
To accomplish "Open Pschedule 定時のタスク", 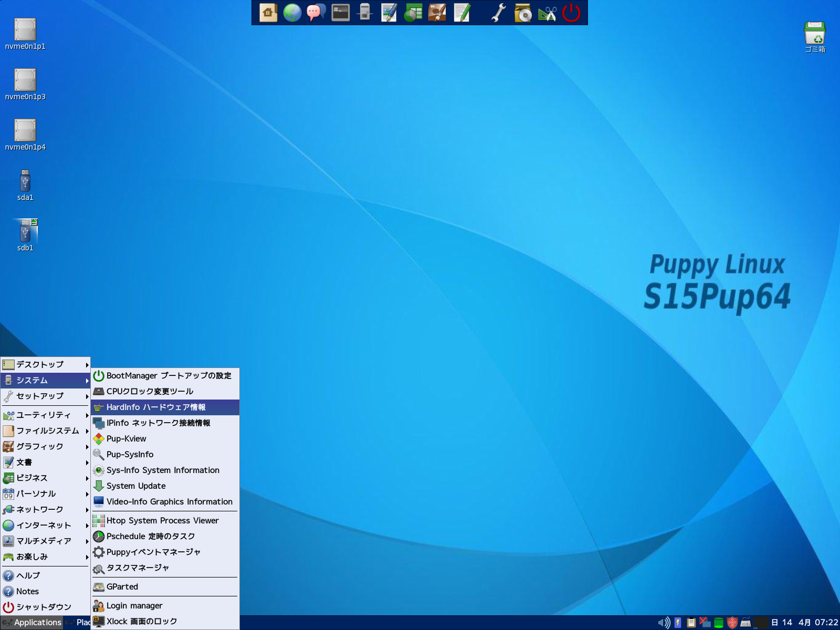I will pyautogui.click(x=165, y=537).
